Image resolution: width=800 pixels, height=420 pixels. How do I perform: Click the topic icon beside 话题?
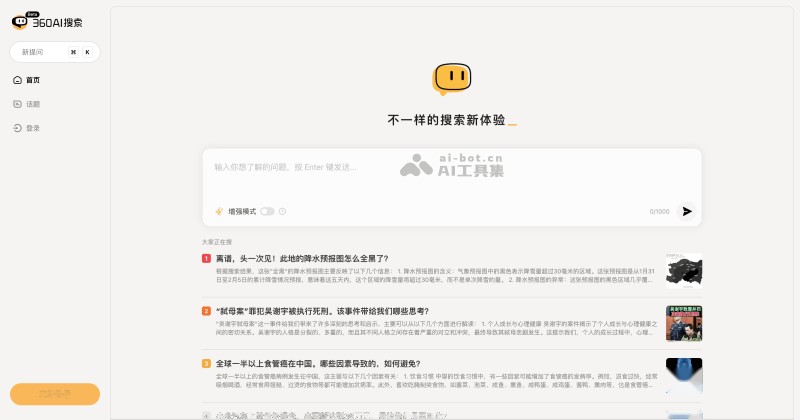pos(17,104)
